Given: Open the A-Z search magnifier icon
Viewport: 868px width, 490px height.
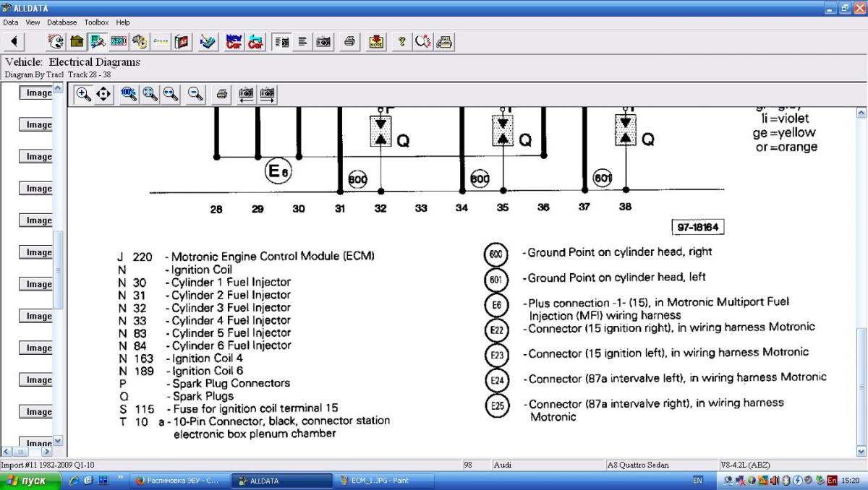Looking at the screenshot, I should pos(423,41).
